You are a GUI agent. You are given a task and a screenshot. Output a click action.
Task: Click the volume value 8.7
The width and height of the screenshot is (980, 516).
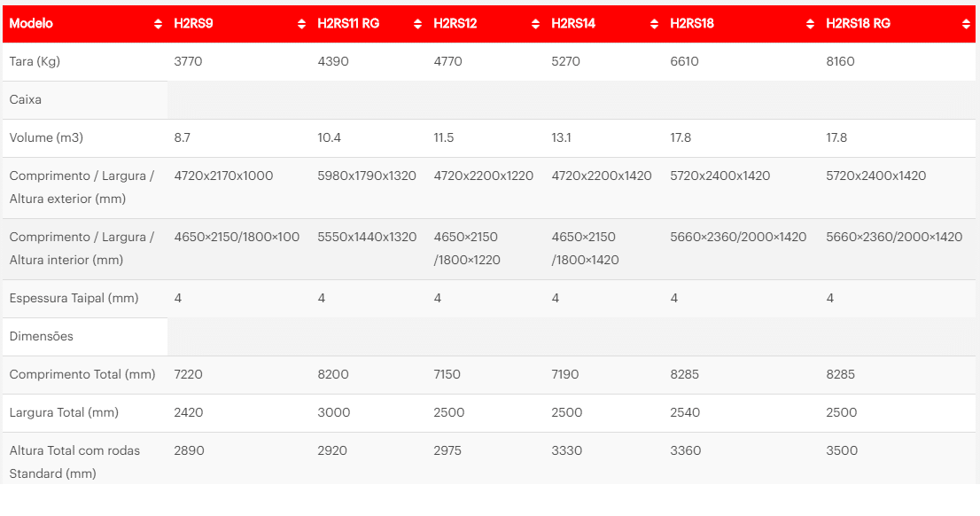(x=182, y=137)
